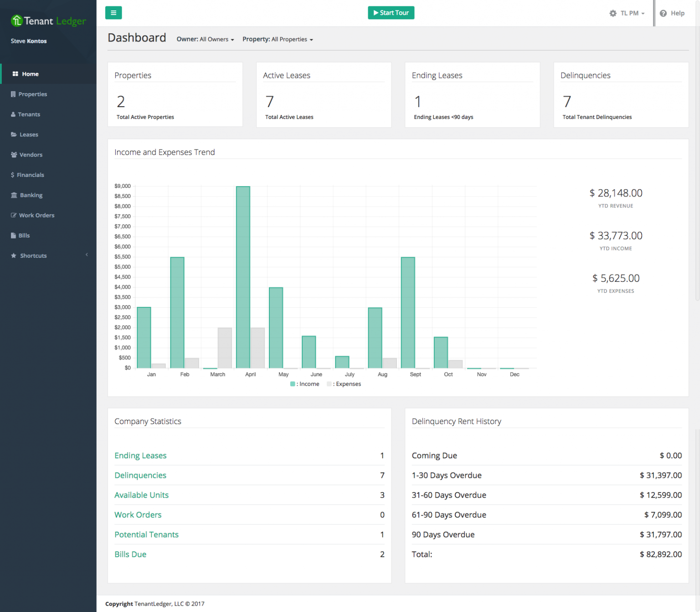
Task: Click the April income bar on the chart
Action: (243, 274)
